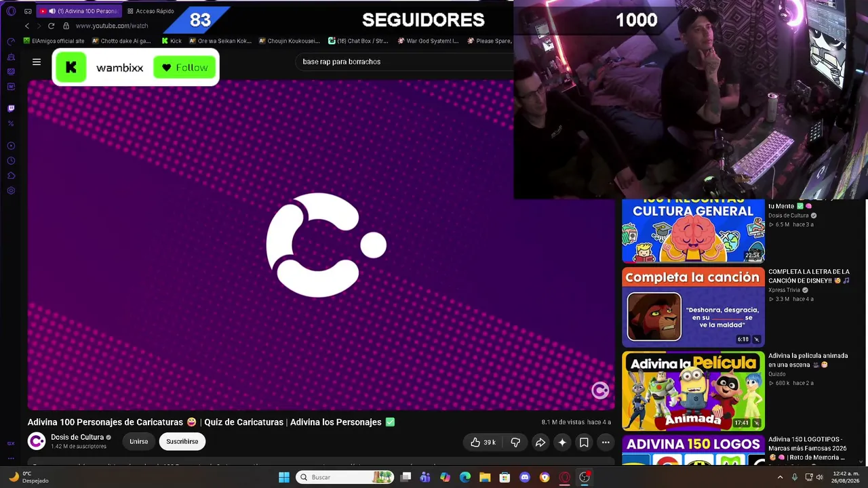This screenshot has height=488, width=868.
Task: Open Adivina la Película video thumbnail
Action: click(693, 391)
